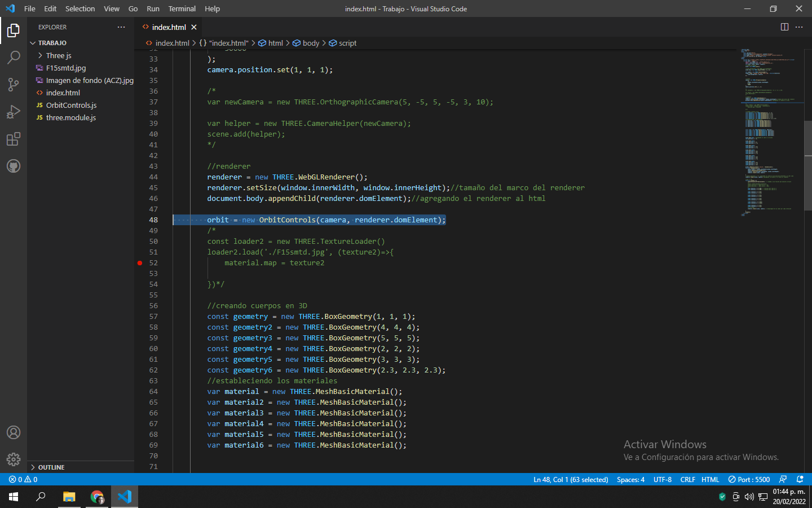Click the feedback icon in status bar
This screenshot has height=508, width=812.
[x=783, y=479]
